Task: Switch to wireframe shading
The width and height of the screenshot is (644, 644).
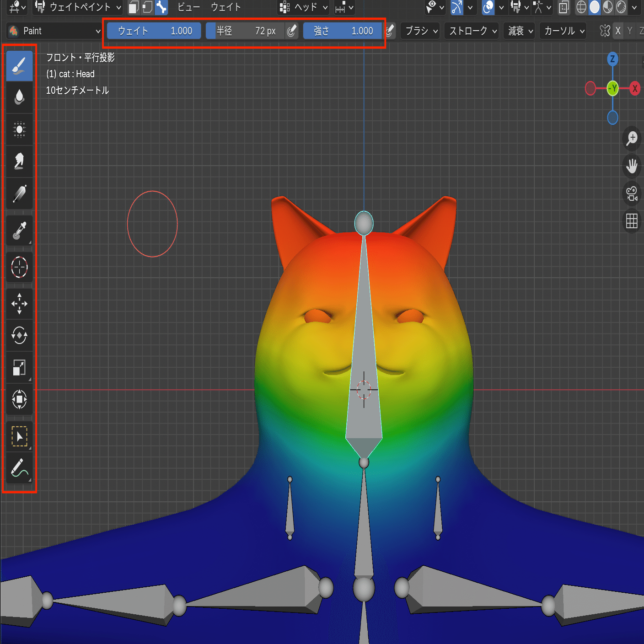Action: click(x=581, y=7)
